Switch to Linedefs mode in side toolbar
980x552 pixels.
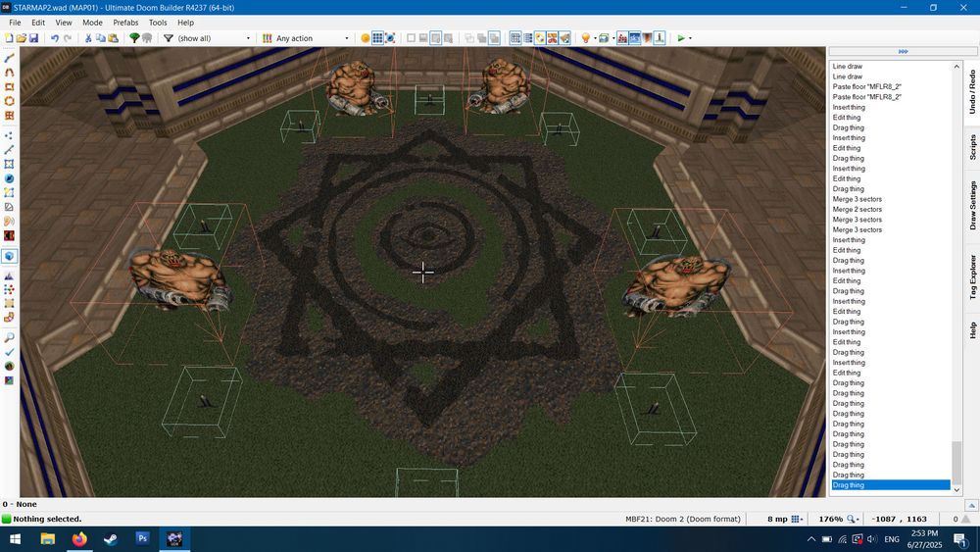click(x=10, y=150)
